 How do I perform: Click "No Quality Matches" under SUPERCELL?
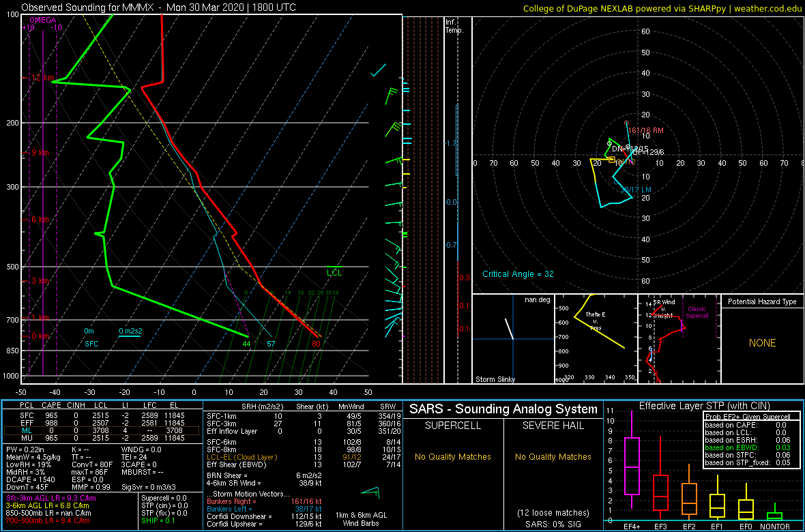454,457
